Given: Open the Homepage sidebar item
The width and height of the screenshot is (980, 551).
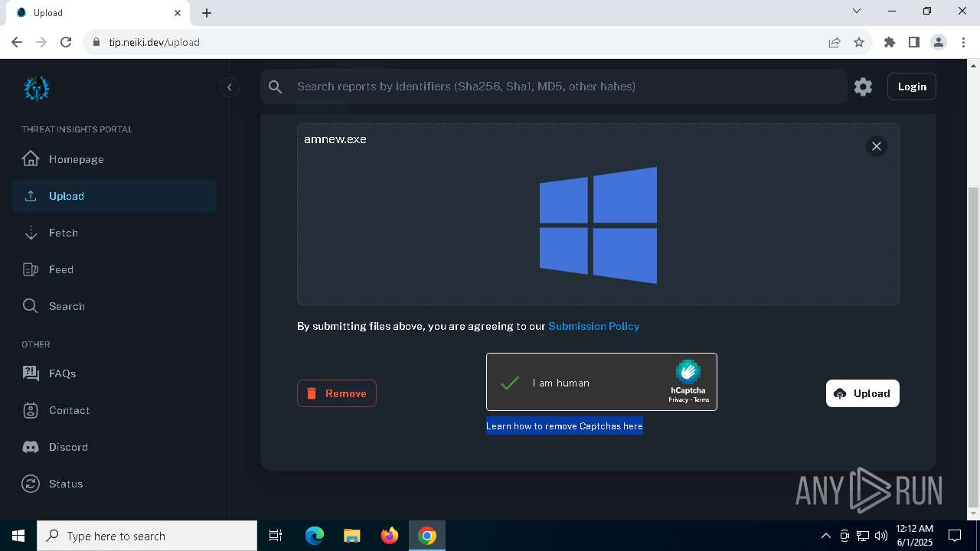Looking at the screenshot, I should pyautogui.click(x=114, y=159).
